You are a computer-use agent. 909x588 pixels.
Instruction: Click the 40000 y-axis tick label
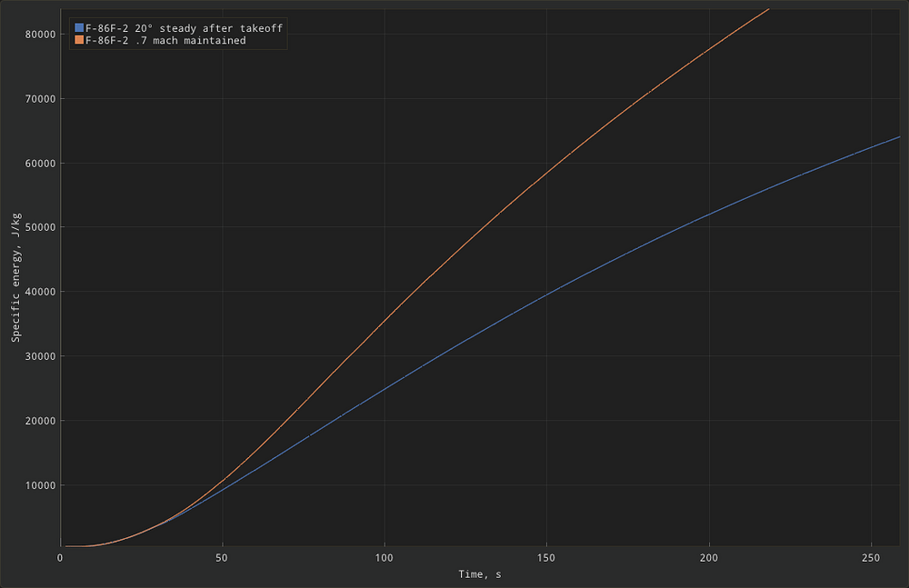[x=41, y=292]
